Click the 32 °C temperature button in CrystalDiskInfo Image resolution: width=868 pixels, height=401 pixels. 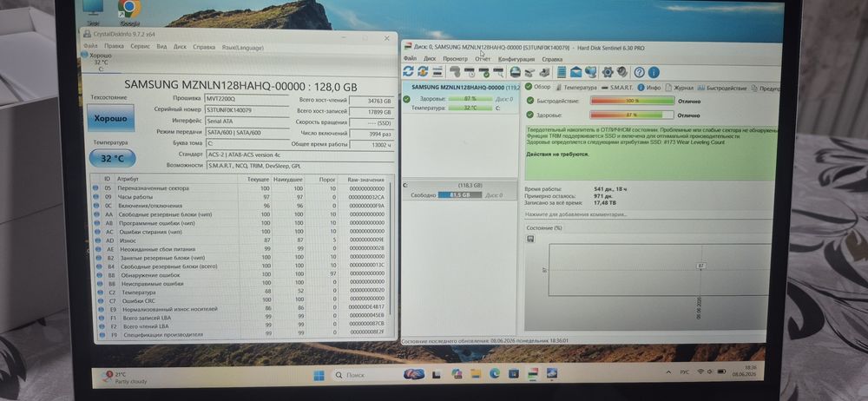point(112,159)
